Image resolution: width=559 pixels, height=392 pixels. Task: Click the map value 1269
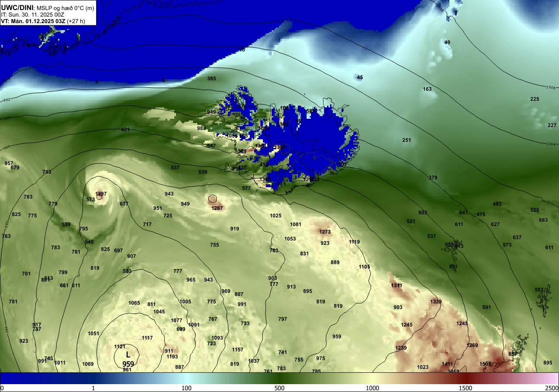pos(473,345)
